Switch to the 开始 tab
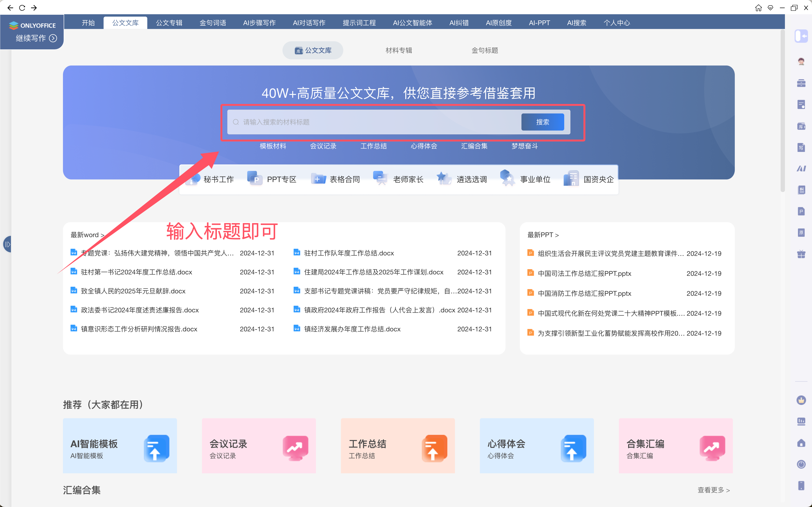Image resolution: width=812 pixels, height=507 pixels. point(88,23)
